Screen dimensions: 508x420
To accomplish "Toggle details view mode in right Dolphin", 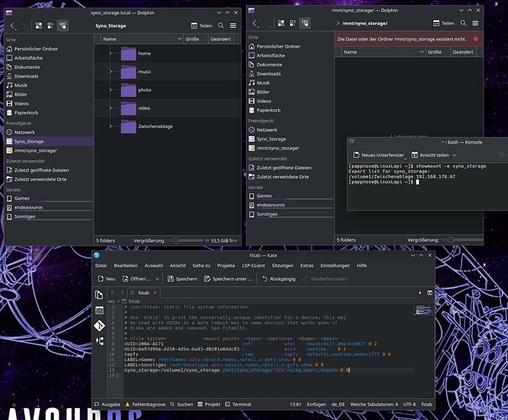I will 305,23.
